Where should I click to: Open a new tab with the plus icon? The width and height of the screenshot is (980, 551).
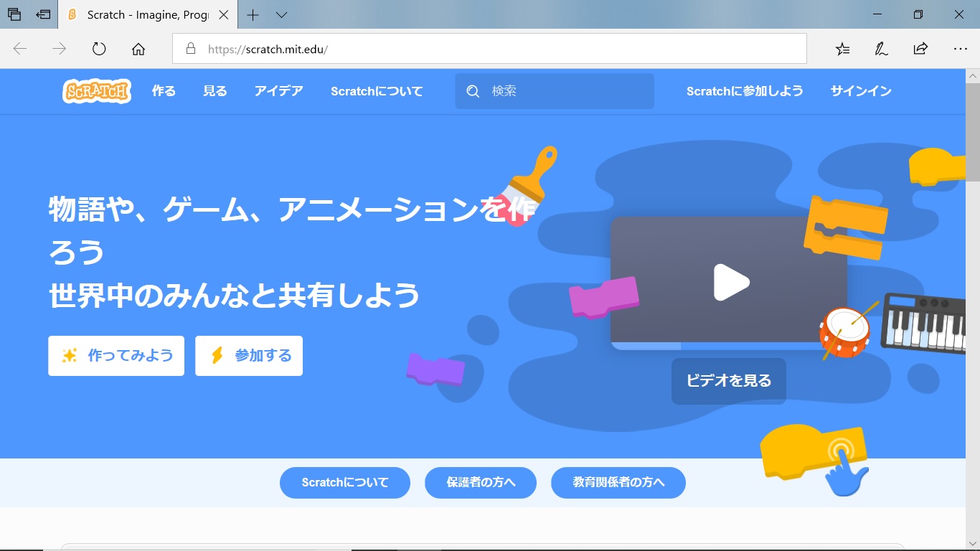253,14
